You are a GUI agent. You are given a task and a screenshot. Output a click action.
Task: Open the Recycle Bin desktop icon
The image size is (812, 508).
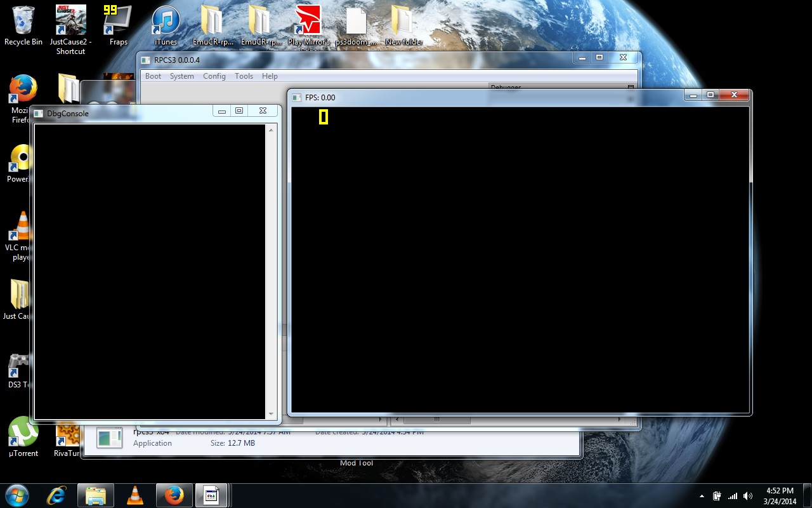pyautogui.click(x=23, y=21)
